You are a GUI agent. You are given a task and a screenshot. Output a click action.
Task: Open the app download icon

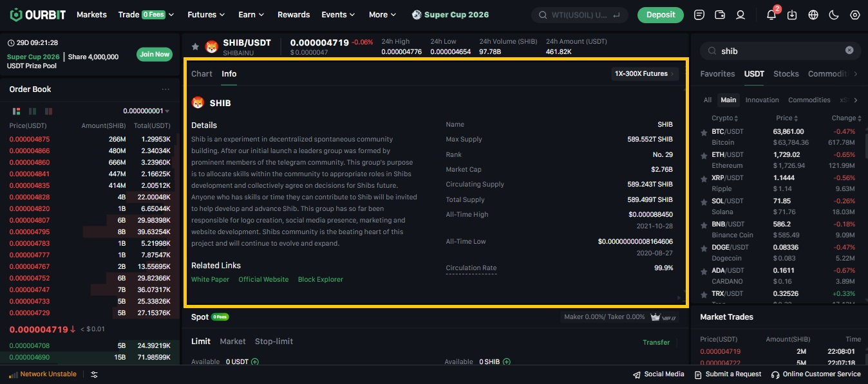pyautogui.click(x=792, y=14)
